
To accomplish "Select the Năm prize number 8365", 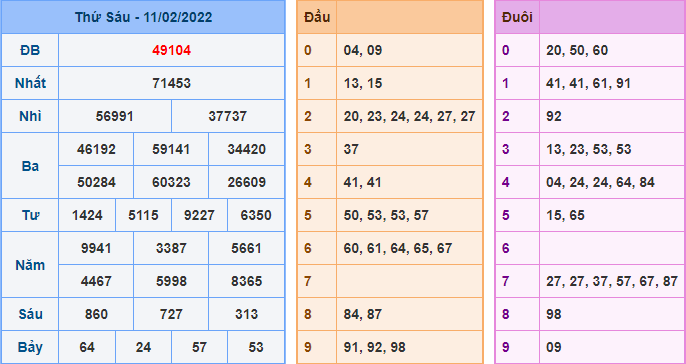I will click(x=246, y=281).
